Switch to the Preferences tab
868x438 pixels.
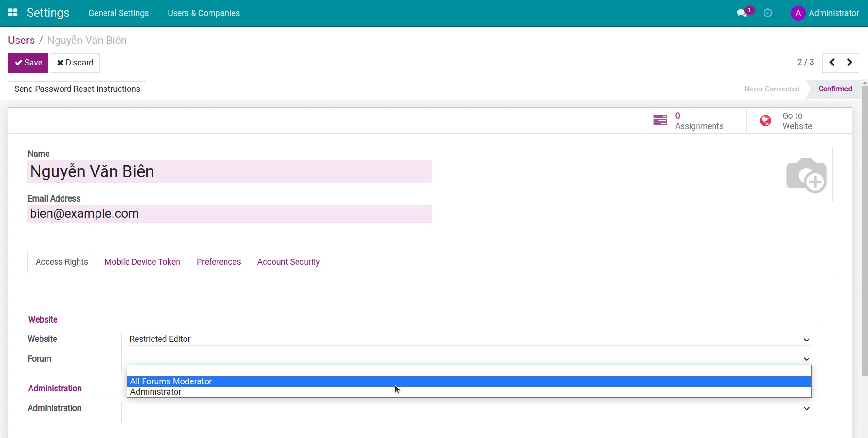point(218,262)
